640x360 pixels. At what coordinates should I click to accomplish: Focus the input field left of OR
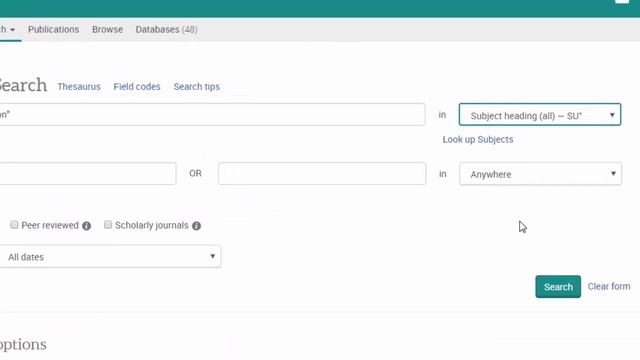[88, 173]
